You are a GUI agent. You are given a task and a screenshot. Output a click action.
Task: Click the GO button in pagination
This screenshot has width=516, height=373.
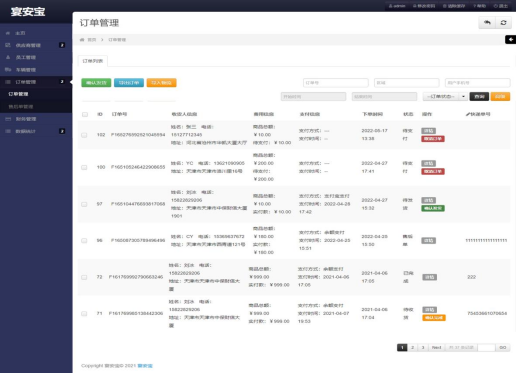503,347
